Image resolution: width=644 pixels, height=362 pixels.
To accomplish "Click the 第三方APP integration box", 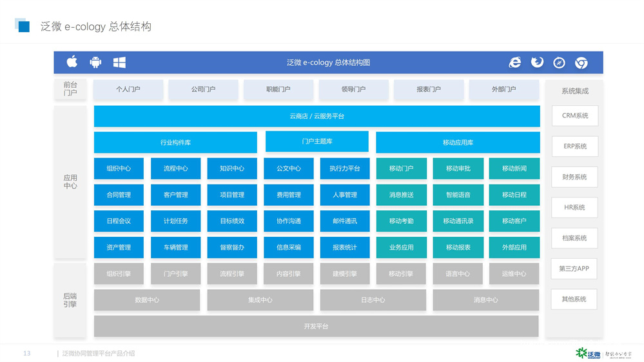I will (574, 268).
